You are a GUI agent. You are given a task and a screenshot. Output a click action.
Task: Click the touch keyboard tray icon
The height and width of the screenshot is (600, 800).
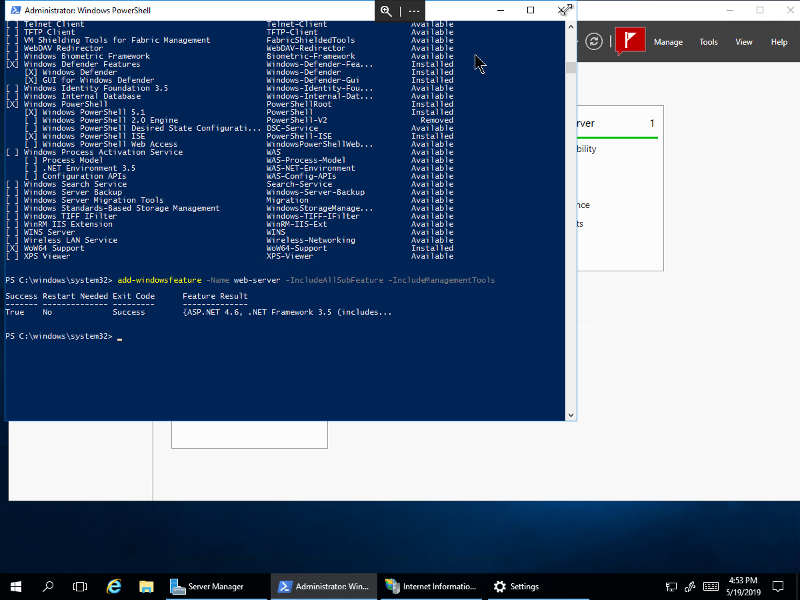pyautogui.click(x=711, y=587)
